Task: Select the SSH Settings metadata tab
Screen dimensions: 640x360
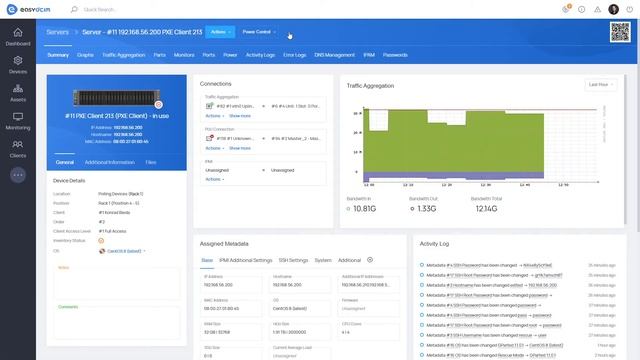Action: tap(293, 260)
